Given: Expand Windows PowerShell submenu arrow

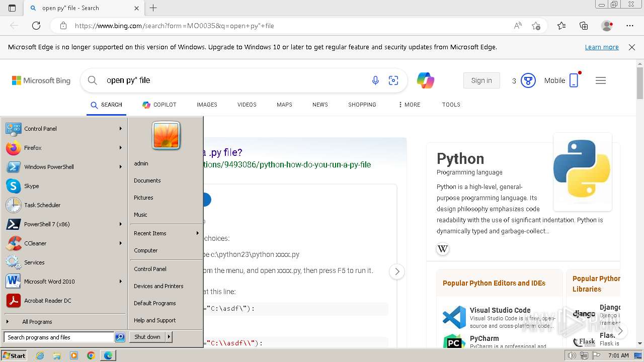Looking at the screenshot, I should 121,167.
